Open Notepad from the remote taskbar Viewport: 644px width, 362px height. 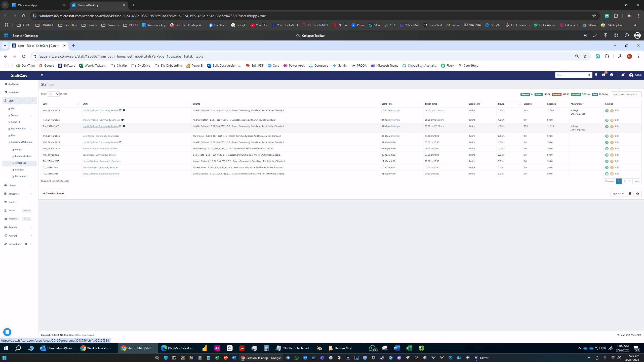(292, 348)
